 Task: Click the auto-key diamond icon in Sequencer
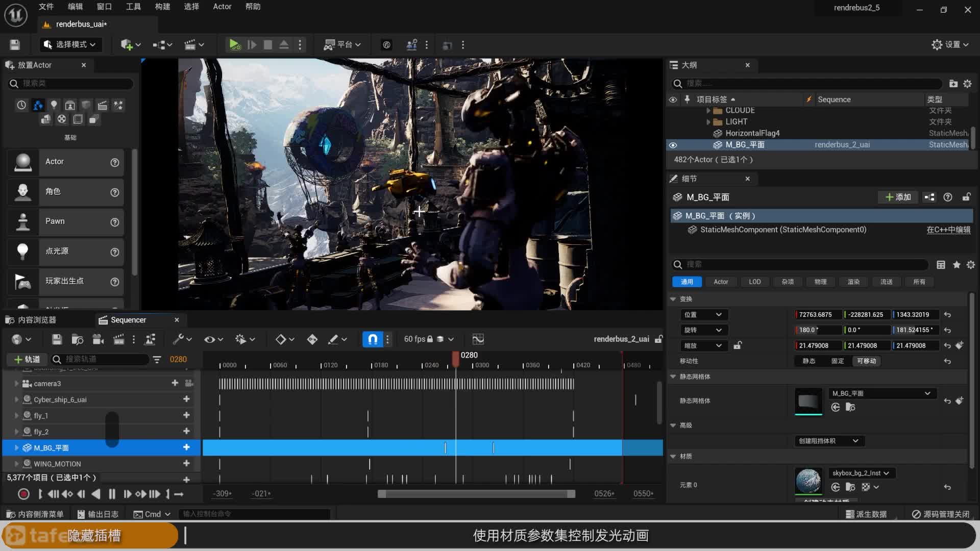click(312, 339)
